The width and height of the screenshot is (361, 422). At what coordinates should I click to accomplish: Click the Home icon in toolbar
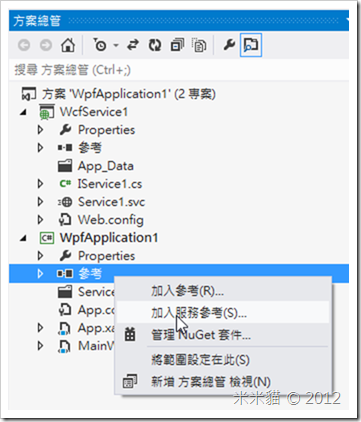point(68,45)
